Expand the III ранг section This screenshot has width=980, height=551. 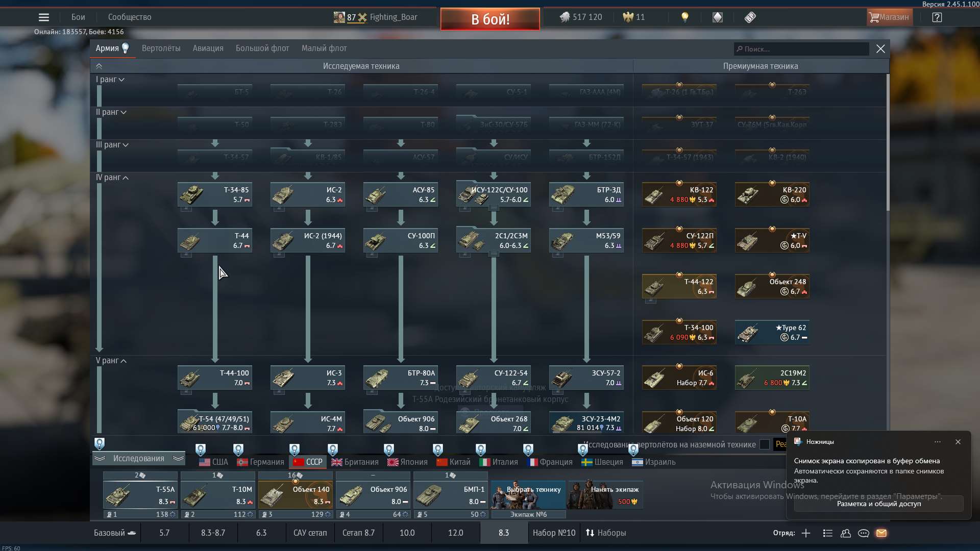[112, 145]
